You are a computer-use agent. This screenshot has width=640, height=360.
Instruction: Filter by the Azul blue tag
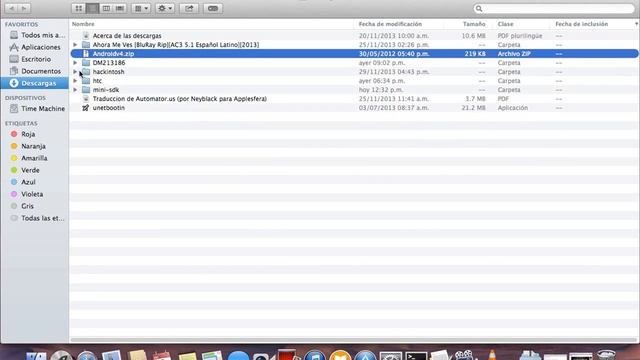(23, 182)
